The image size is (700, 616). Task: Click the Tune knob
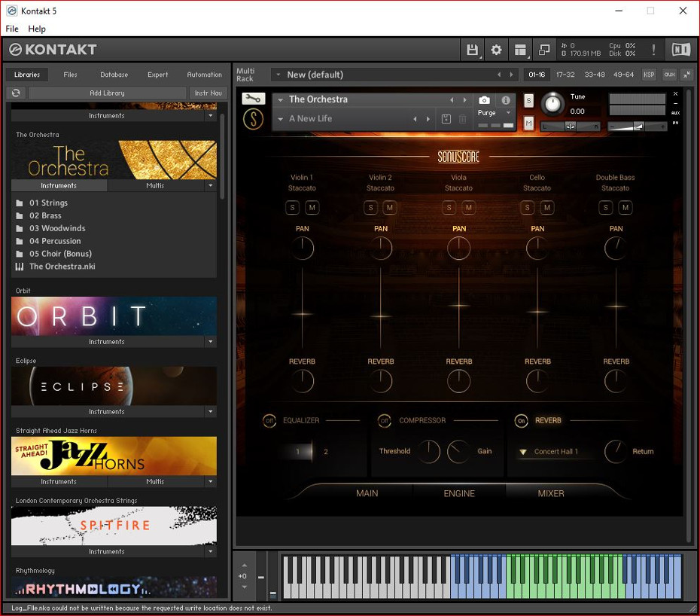click(x=552, y=104)
